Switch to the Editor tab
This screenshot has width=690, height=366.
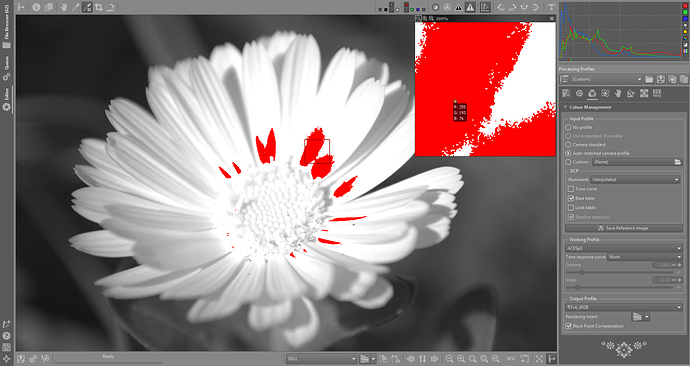(7, 99)
